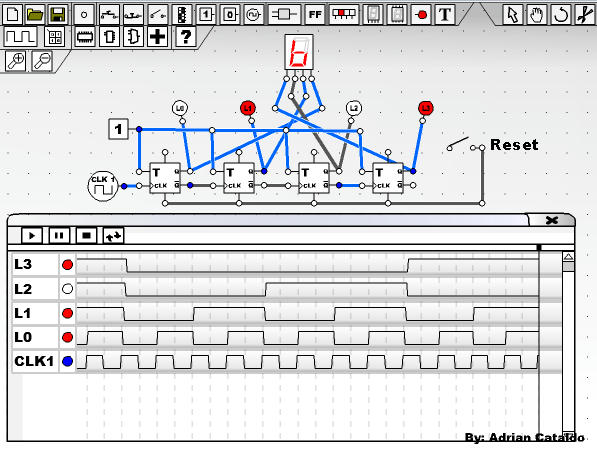Select the L3 signal row label
Image resolution: width=597 pixels, height=449 pixels.
coord(23,264)
